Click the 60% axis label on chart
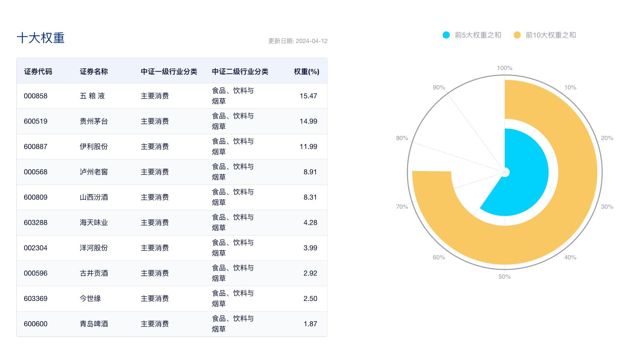Image resolution: width=644 pixels, height=344 pixels. tap(439, 257)
